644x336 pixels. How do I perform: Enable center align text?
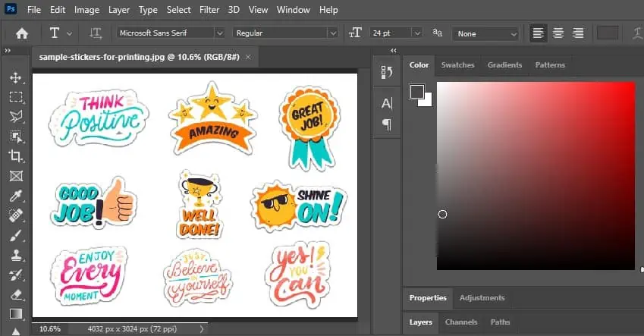click(x=558, y=33)
